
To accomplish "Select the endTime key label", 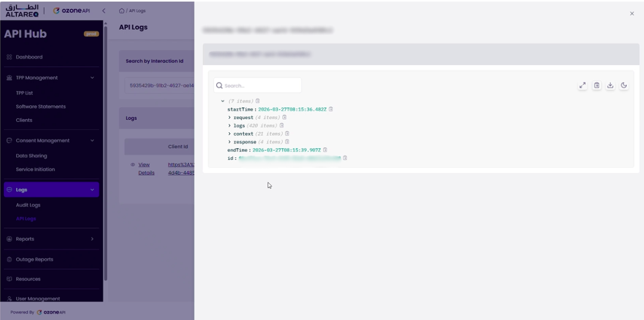I will (237, 150).
